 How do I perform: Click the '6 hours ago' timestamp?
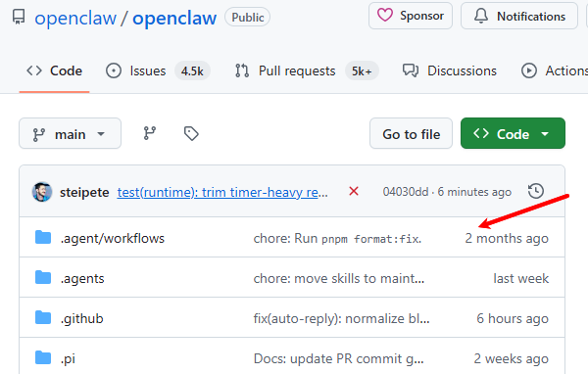tap(513, 318)
